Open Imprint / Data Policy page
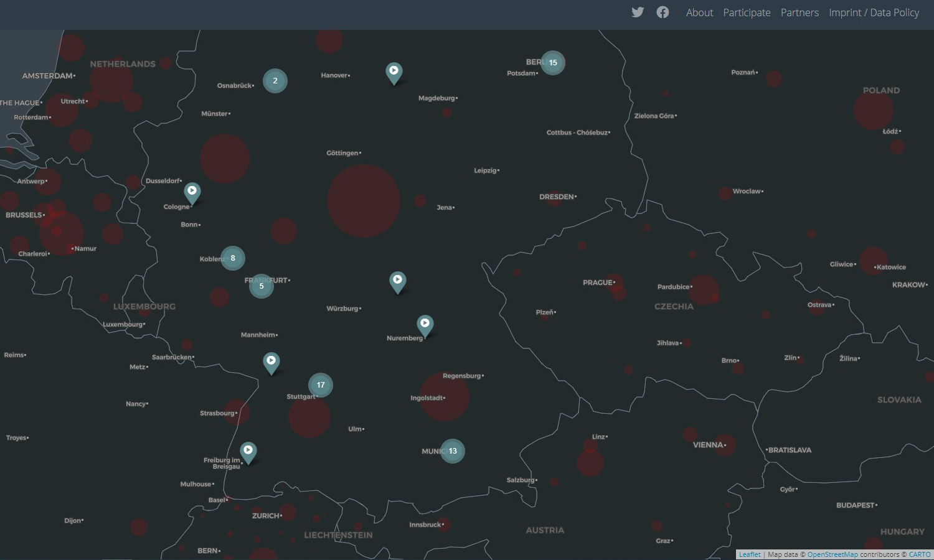The image size is (934, 560). [874, 12]
